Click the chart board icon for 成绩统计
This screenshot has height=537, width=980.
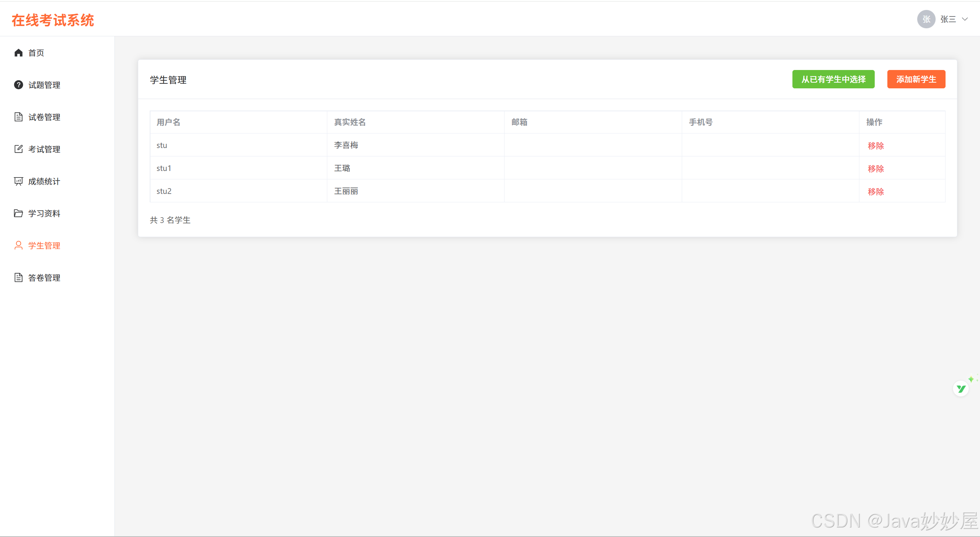[x=18, y=181]
